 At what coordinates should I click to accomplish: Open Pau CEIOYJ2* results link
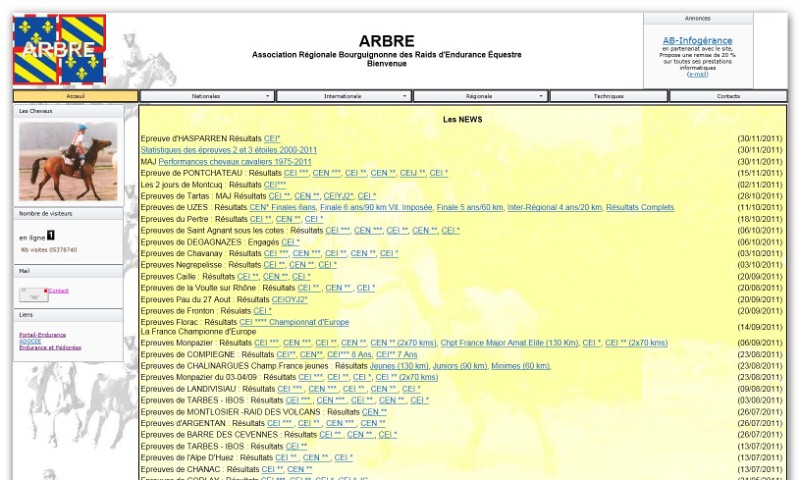[289, 300]
